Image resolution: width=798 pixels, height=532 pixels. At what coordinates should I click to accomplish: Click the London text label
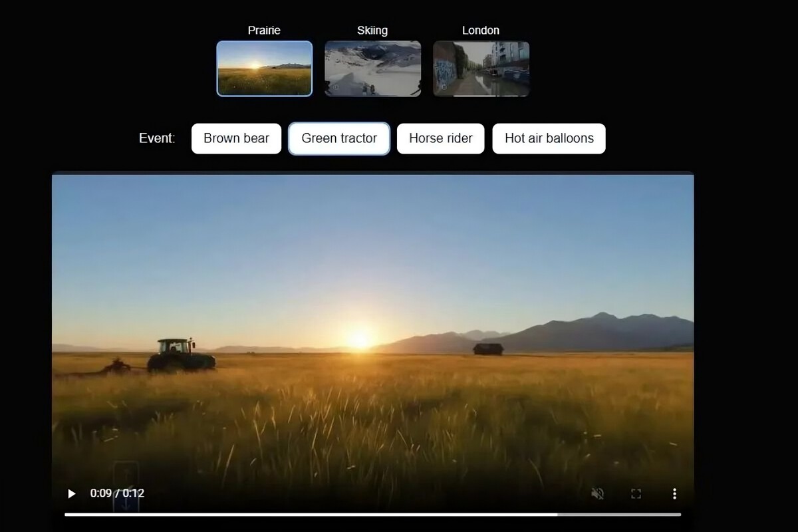[481, 31]
